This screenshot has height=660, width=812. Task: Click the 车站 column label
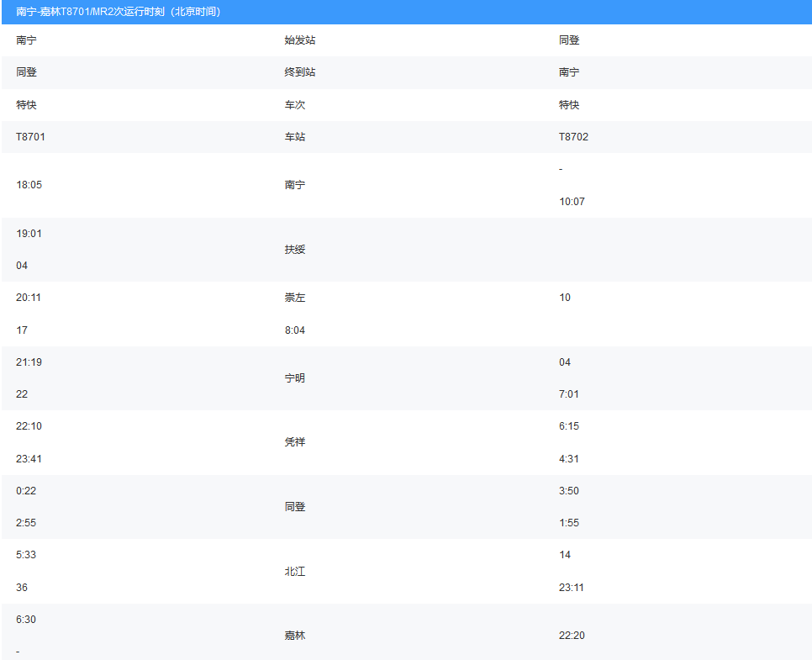pyautogui.click(x=295, y=137)
